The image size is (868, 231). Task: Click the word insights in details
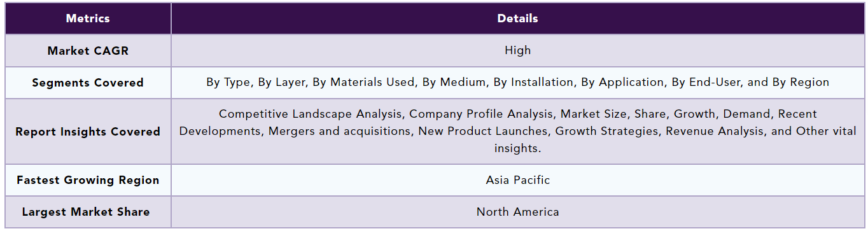(x=517, y=148)
